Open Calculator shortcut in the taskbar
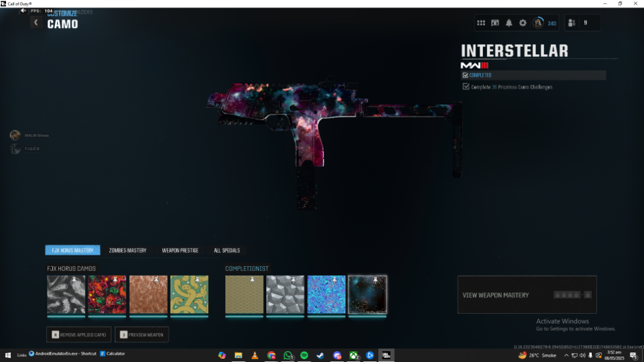This screenshot has width=644, height=362. point(113,353)
